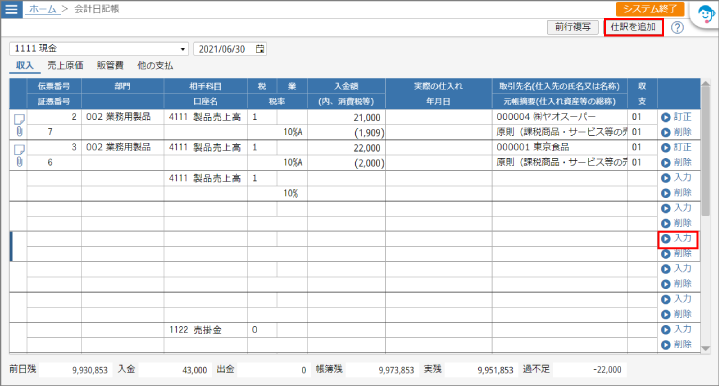Click 訂正 for the 東京食品 entry

pos(677,147)
